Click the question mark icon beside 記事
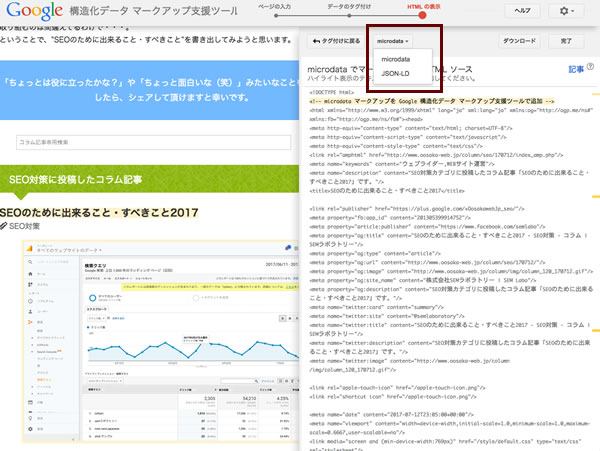This screenshot has height=451, width=600. pyautogui.click(x=590, y=67)
